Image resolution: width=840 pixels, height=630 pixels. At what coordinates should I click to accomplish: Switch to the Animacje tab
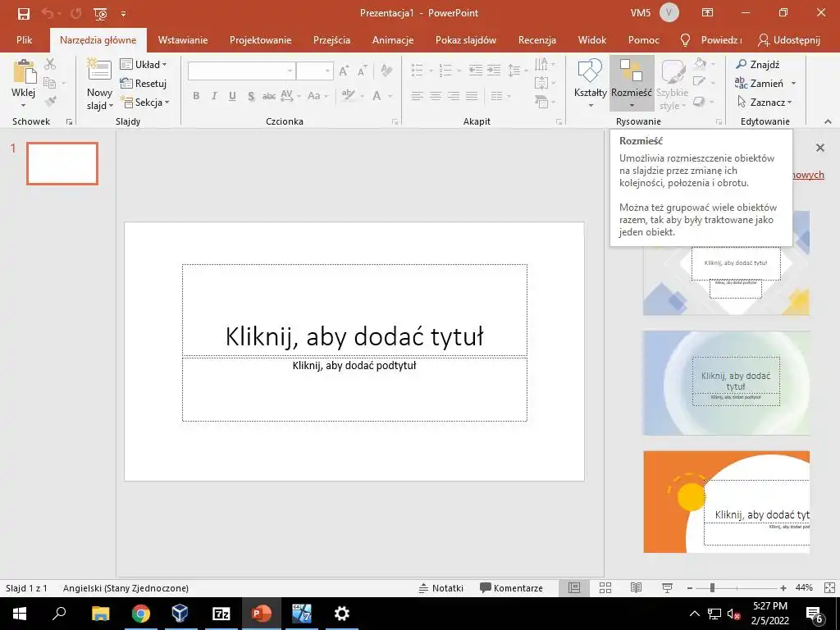click(393, 40)
